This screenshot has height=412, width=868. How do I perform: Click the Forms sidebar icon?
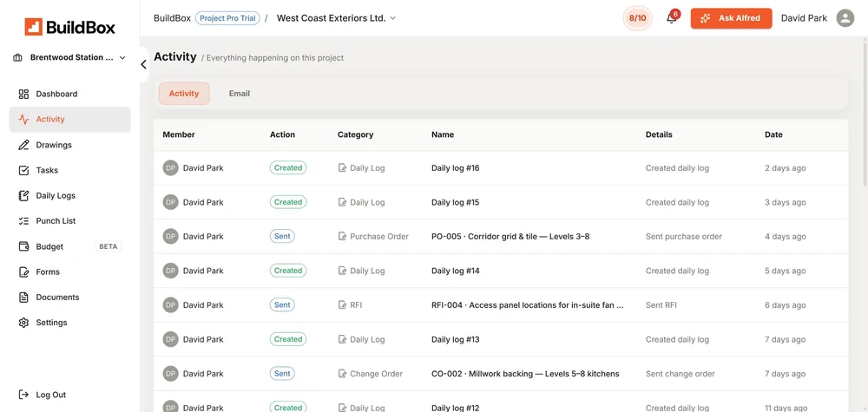[23, 272]
